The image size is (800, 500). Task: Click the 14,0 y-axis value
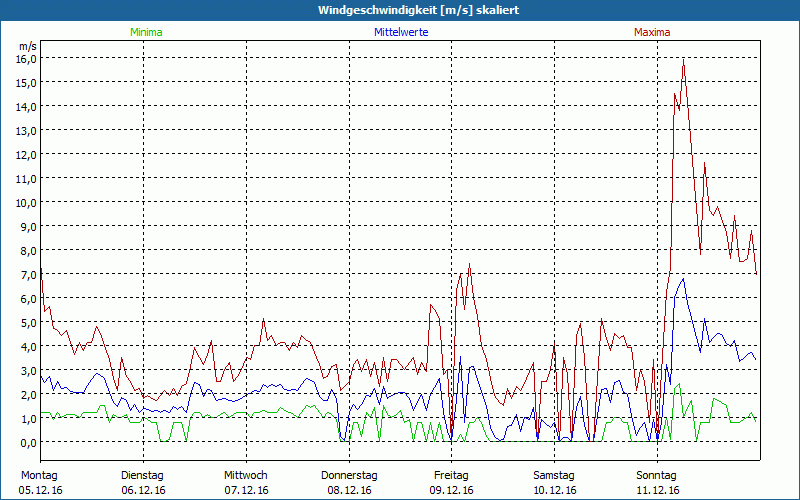[27, 107]
